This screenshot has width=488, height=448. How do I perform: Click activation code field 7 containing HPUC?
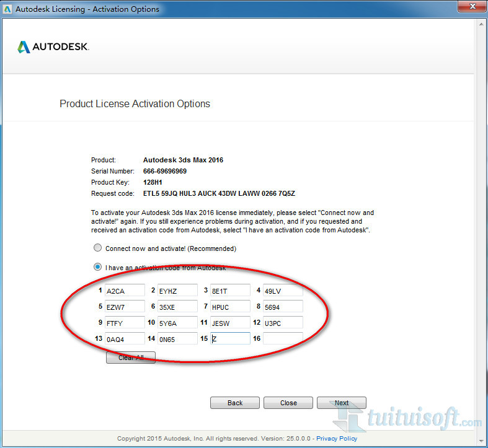[x=229, y=307]
